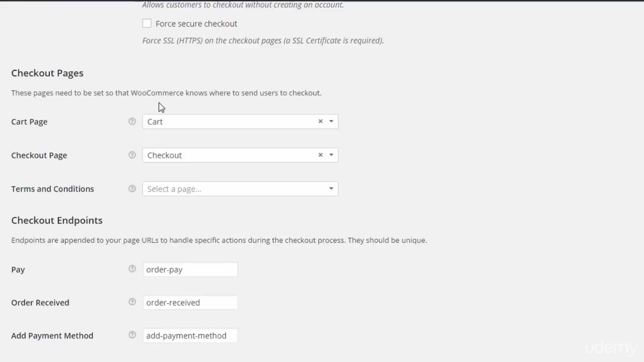Click the Checkout selected value text

pyautogui.click(x=165, y=155)
